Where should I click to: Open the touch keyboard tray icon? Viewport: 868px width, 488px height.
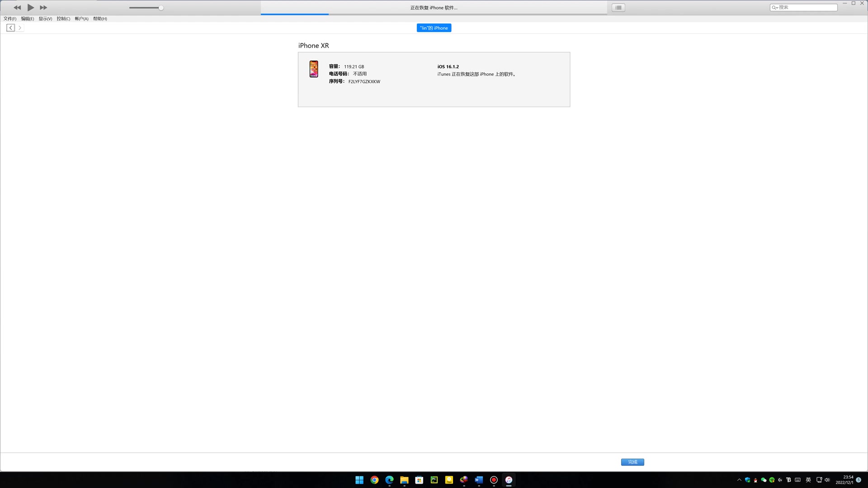click(798, 480)
